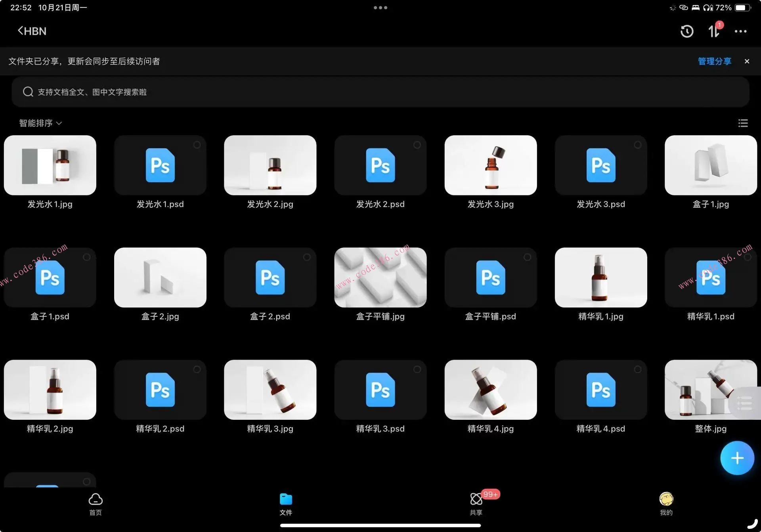Open the transfer list icon with badge
This screenshot has width=761, height=532.
pos(713,31)
